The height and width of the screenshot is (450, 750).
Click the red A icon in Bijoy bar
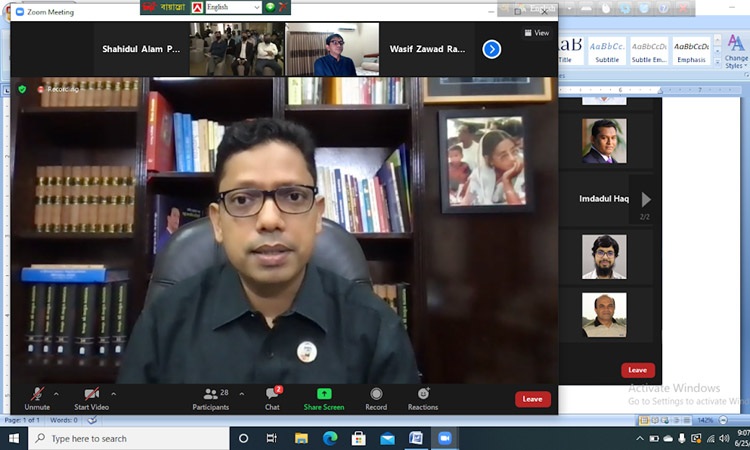(197, 7)
